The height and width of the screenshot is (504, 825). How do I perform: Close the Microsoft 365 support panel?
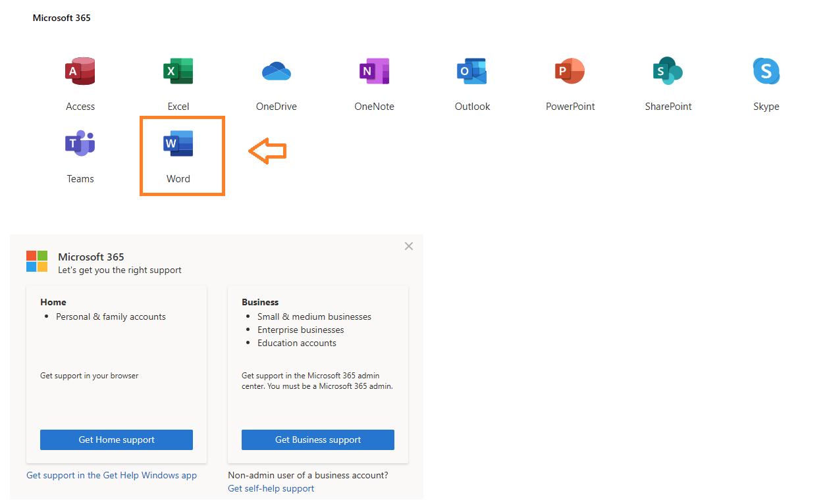pyautogui.click(x=409, y=246)
